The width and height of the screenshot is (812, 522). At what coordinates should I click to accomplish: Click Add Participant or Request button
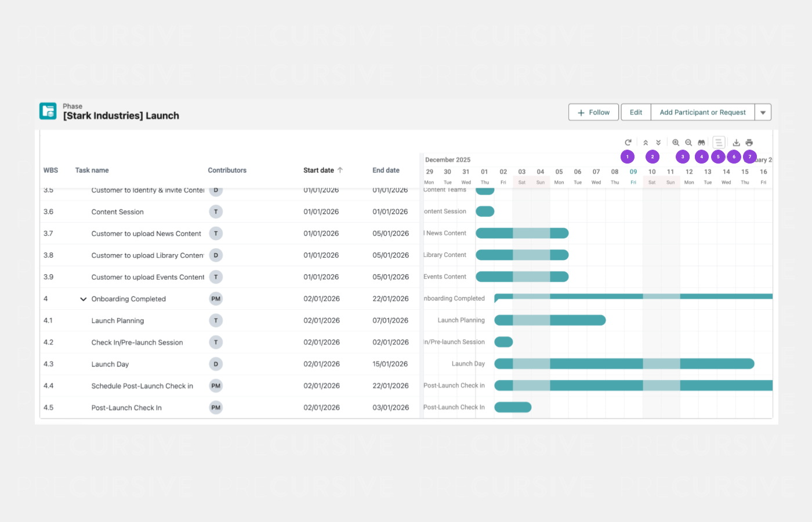tap(702, 113)
